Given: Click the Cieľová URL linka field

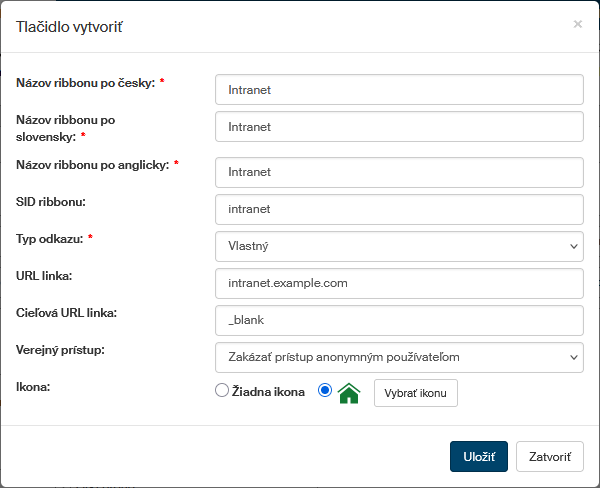Looking at the screenshot, I should coord(399,320).
